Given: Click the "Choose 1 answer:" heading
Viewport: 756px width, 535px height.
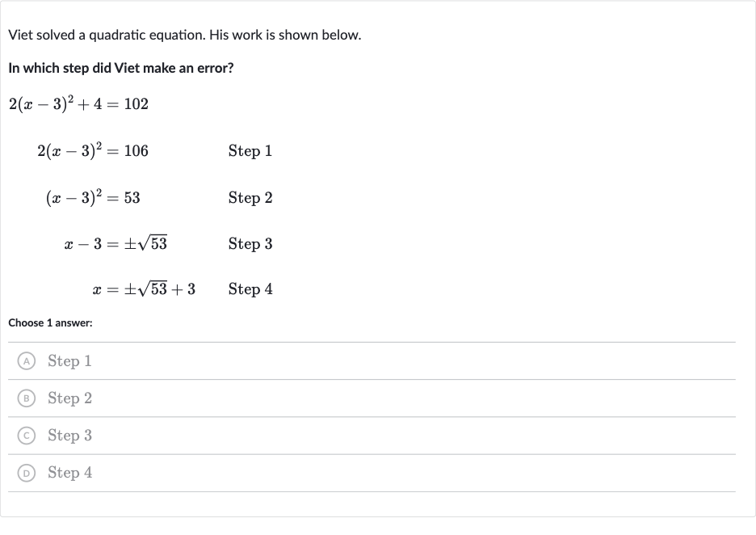Looking at the screenshot, I should click(x=50, y=322).
